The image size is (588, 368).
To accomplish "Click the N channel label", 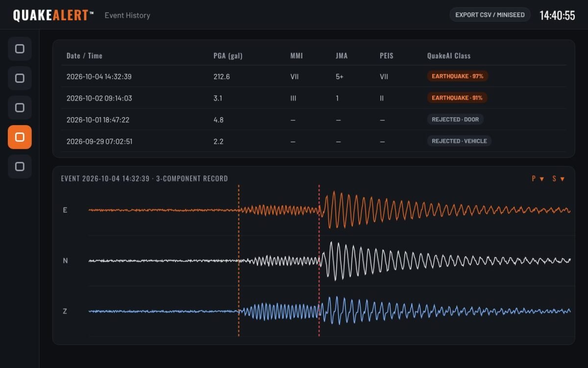I will pos(65,261).
